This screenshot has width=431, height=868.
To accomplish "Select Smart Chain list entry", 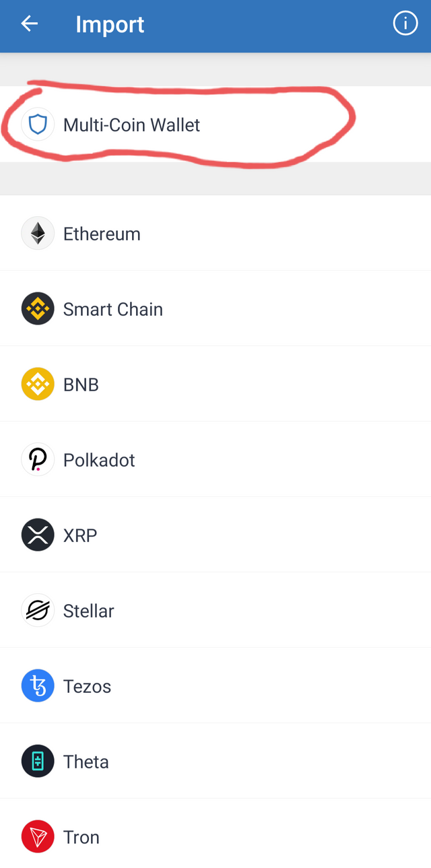I will coord(215,309).
